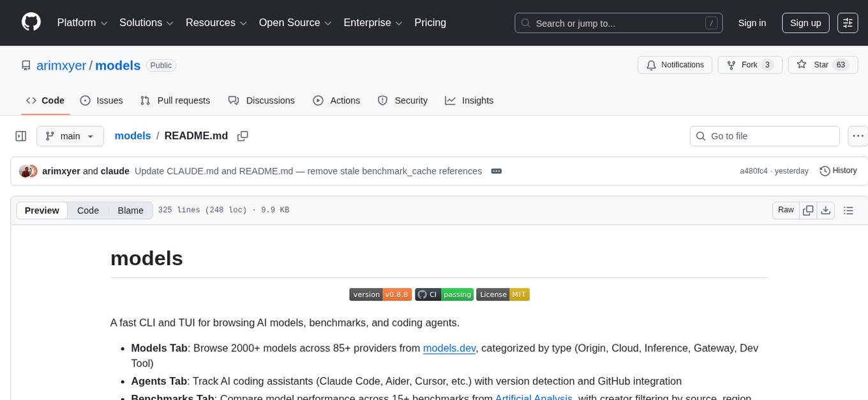868x400 pixels.
Task: Collapse the file tree side panel
Action: [21, 136]
